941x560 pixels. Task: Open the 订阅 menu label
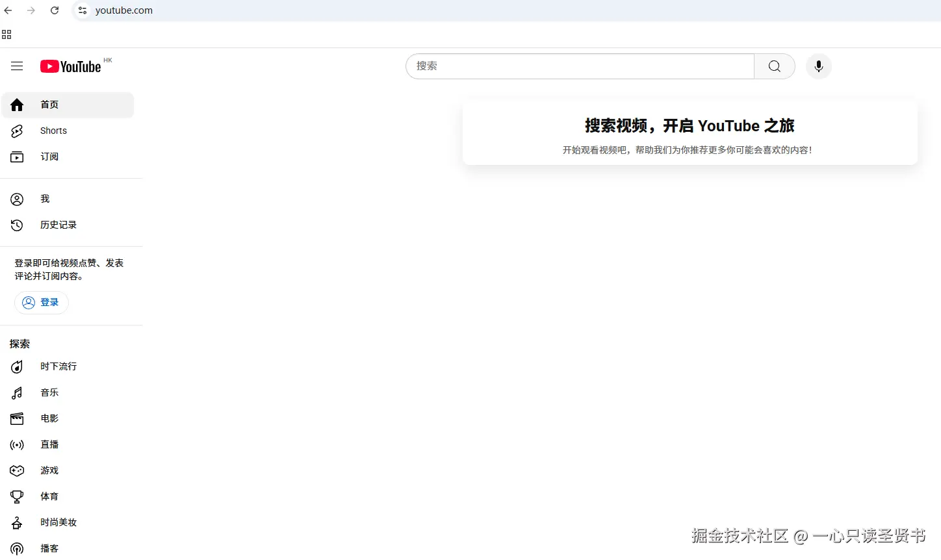49,157
